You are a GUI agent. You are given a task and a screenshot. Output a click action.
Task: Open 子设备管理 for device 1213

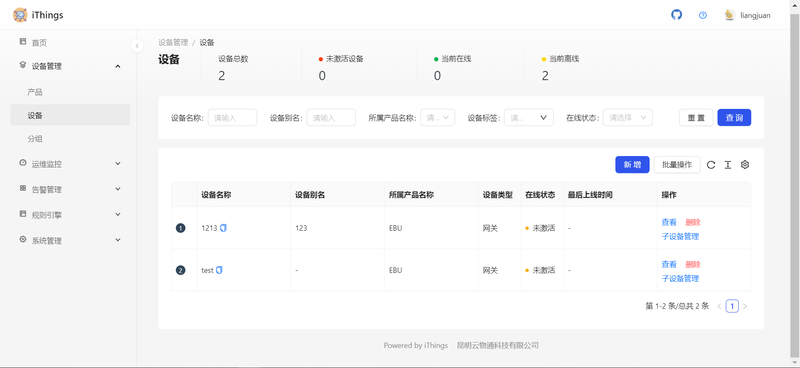(680, 236)
